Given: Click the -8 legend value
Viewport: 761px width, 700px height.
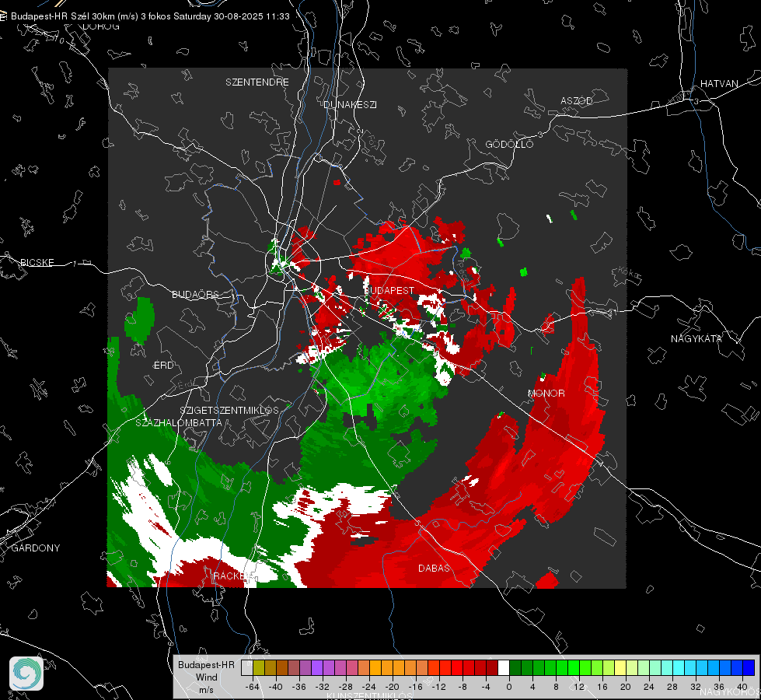Looking at the screenshot, I should pyautogui.click(x=463, y=687).
